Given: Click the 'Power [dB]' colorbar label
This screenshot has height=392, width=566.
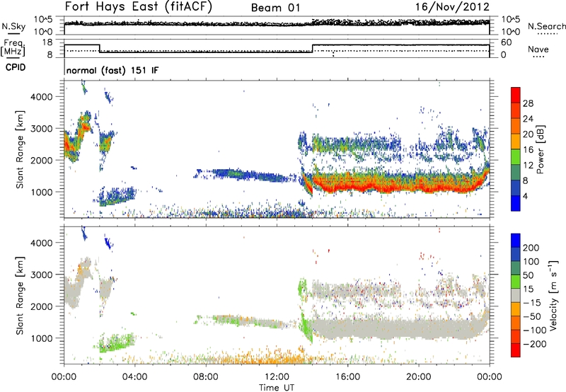Looking at the screenshot, I should [540, 149].
